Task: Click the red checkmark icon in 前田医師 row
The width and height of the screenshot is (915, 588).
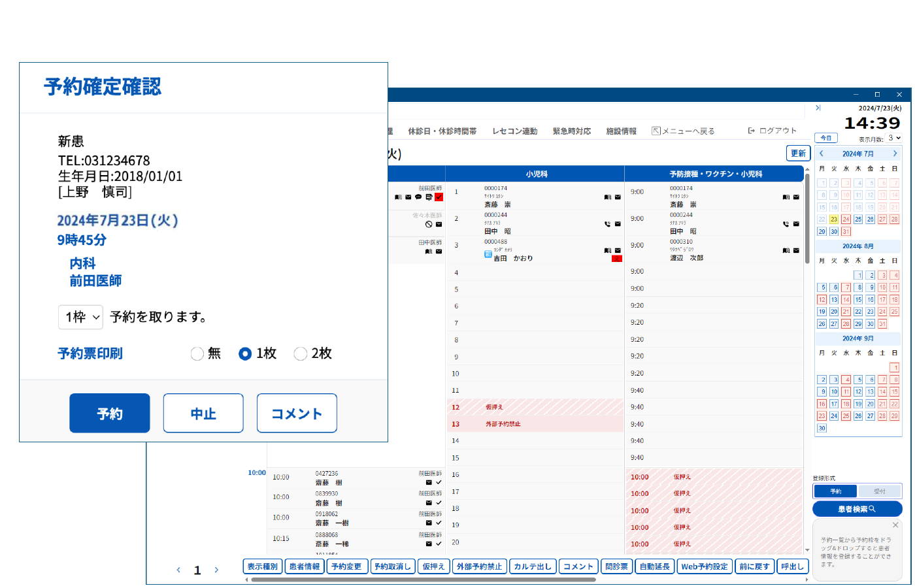Action: pyautogui.click(x=439, y=197)
